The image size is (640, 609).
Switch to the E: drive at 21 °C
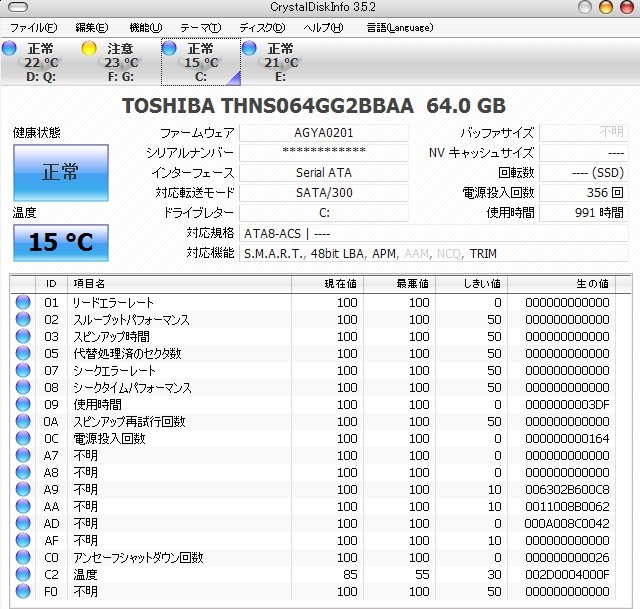tap(280, 62)
